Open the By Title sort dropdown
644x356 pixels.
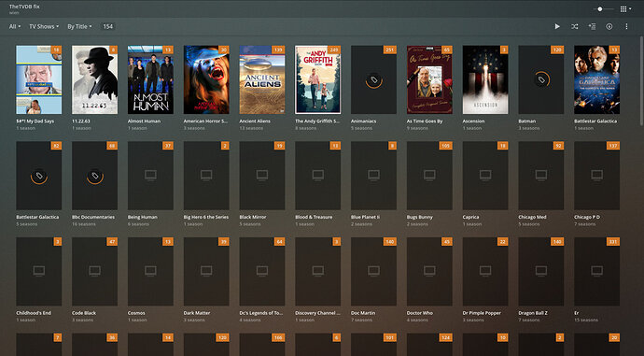point(79,26)
